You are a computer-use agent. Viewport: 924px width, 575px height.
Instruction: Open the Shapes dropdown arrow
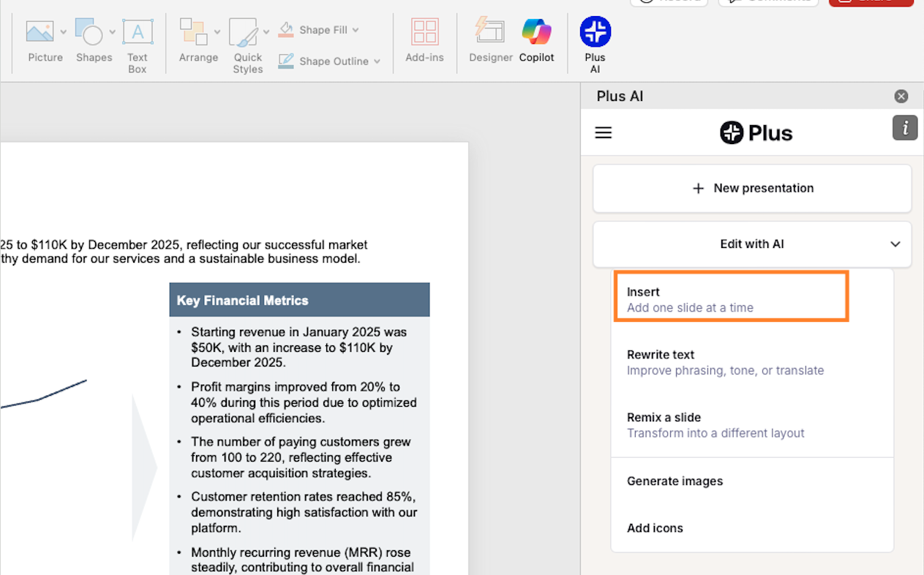112,32
